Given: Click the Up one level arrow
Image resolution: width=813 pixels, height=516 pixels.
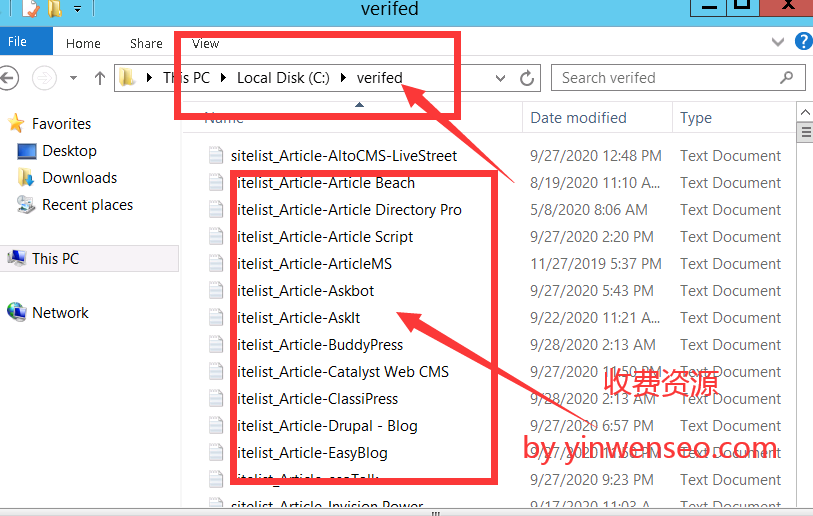Looking at the screenshot, I should coord(100,78).
